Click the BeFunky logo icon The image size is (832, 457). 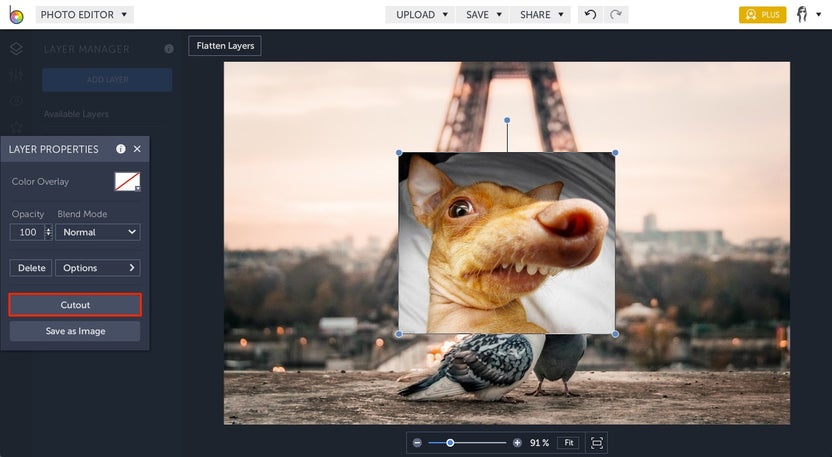15,15
